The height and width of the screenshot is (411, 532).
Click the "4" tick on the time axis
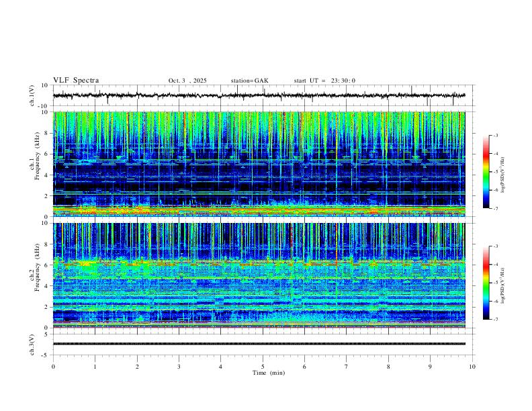point(220,367)
